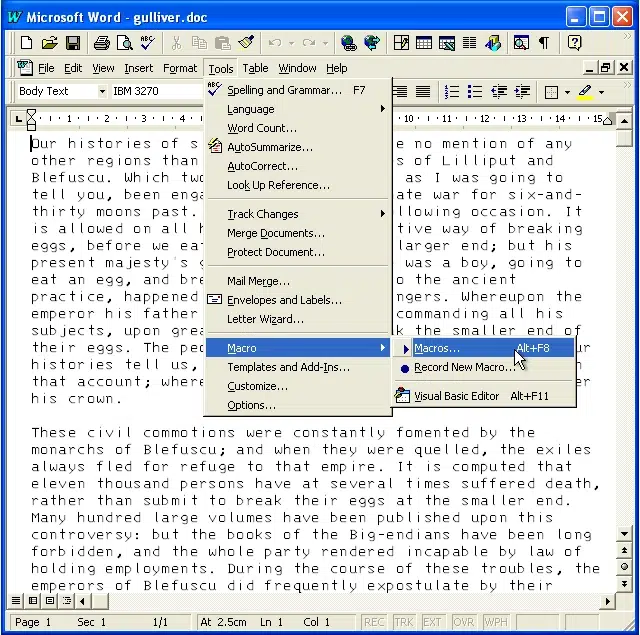Click the Insert Excel Worksheet icon
Screen dimensions: 640x635
[x=447, y=42]
